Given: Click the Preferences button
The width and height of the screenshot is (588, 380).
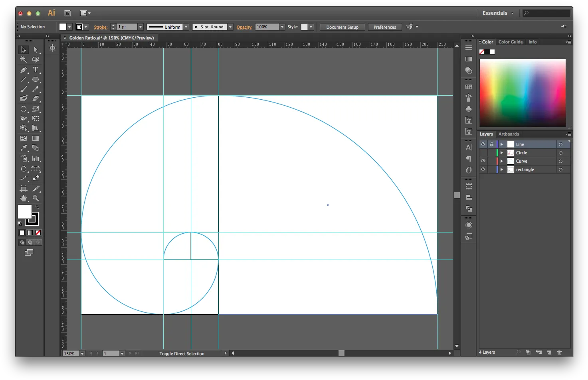Looking at the screenshot, I should (x=385, y=27).
